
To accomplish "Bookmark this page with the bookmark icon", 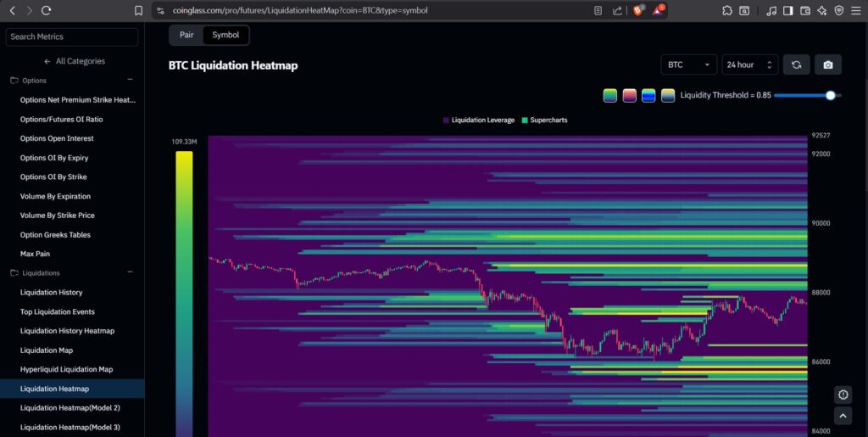I will (x=138, y=10).
